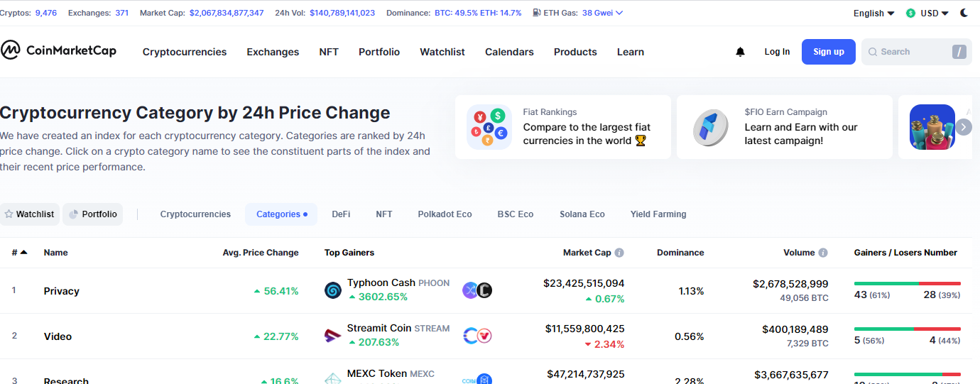The image size is (980, 384).
Task: Go to Watchlist in top navigation
Action: point(442,52)
